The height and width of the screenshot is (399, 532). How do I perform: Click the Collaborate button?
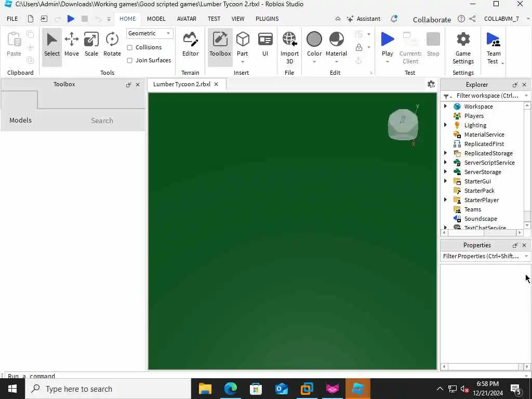click(432, 19)
